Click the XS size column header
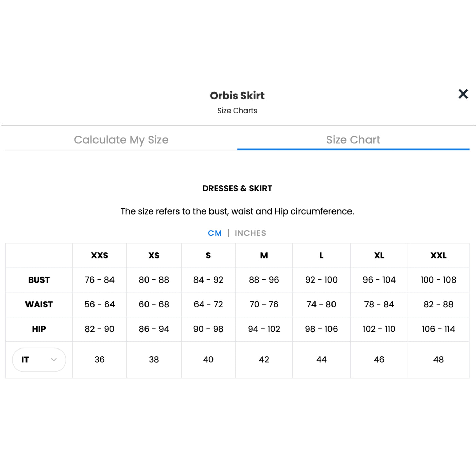This screenshot has width=476, height=476. click(x=154, y=255)
